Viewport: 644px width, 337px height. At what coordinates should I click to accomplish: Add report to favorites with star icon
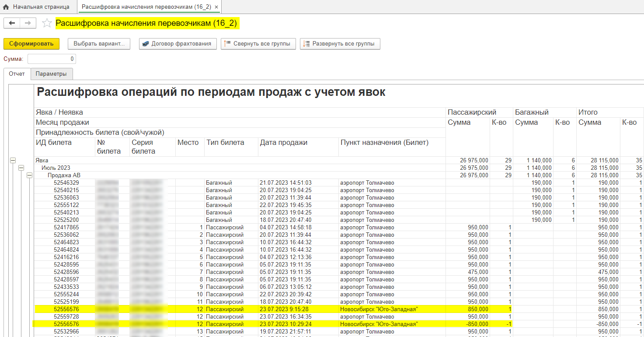click(x=47, y=23)
